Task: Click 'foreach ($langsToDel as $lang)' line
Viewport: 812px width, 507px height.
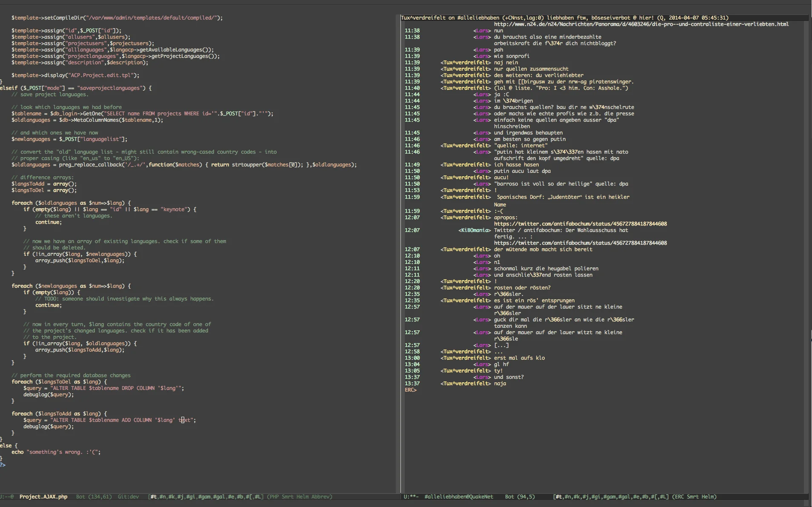Action: click(59, 382)
